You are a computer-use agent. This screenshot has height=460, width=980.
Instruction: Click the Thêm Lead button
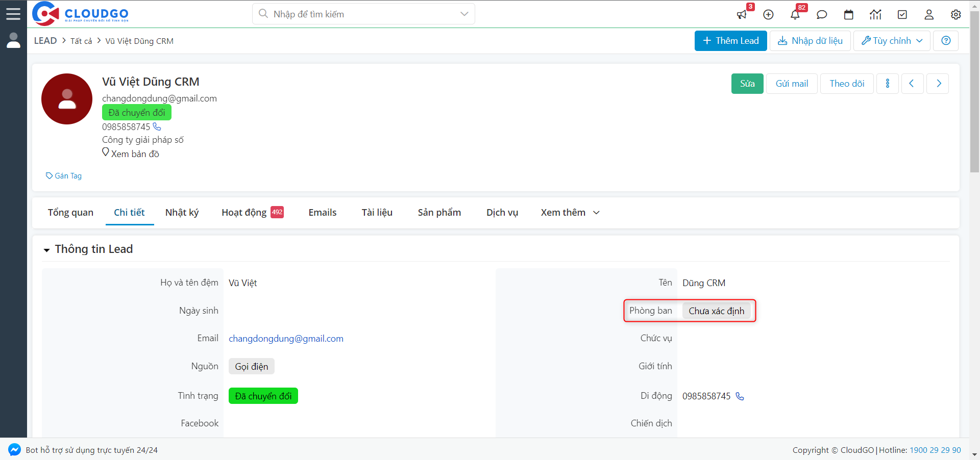pos(730,41)
